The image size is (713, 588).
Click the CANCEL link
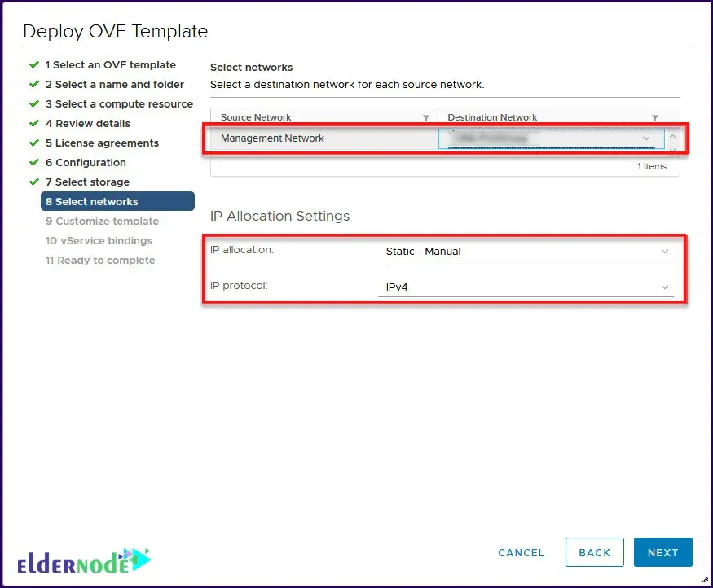(521, 552)
